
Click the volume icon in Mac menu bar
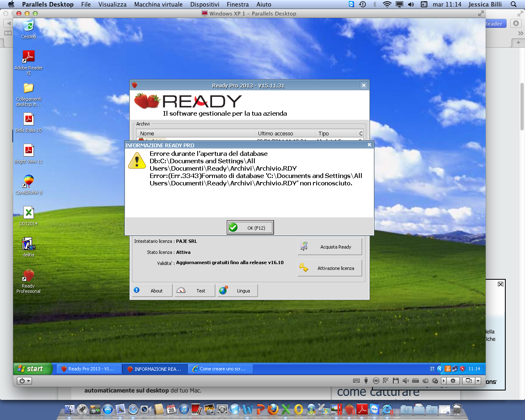pyautogui.click(x=411, y=5)
